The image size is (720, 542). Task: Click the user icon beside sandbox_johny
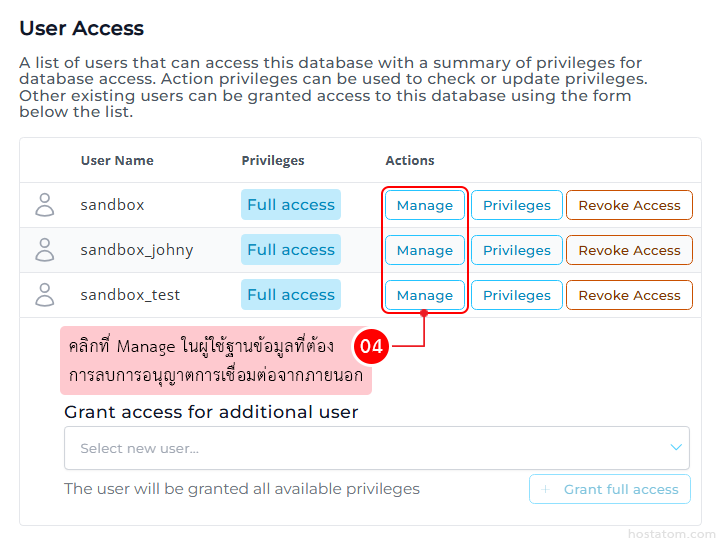click(x=45, y=250)
